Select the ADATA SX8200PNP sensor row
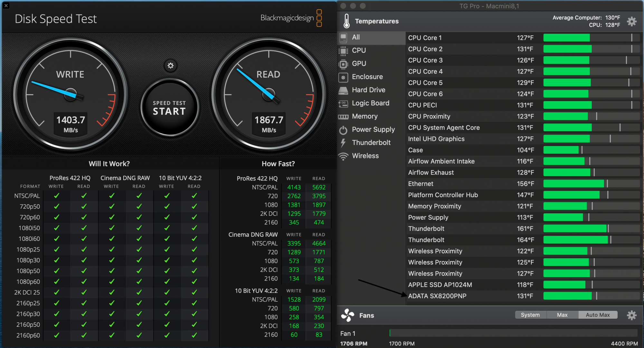Image resolution: width=644 pixels, height=348 pixels. [x=437, y=296]
